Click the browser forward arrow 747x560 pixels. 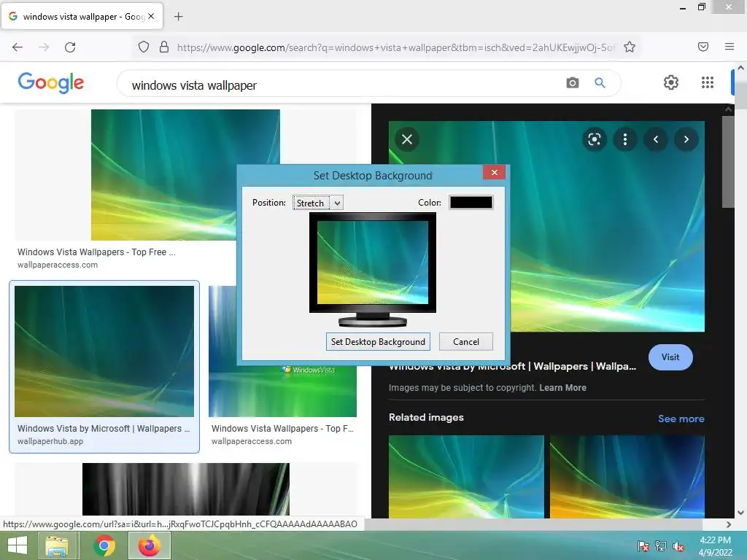coord(44,47)
